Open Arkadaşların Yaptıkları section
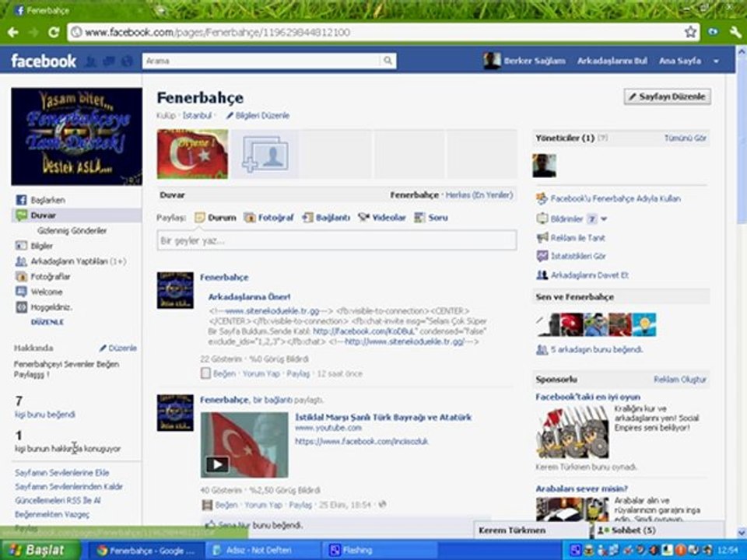This screenshot has height=560, width=747. pyautogui.click(x=72, y=261)
